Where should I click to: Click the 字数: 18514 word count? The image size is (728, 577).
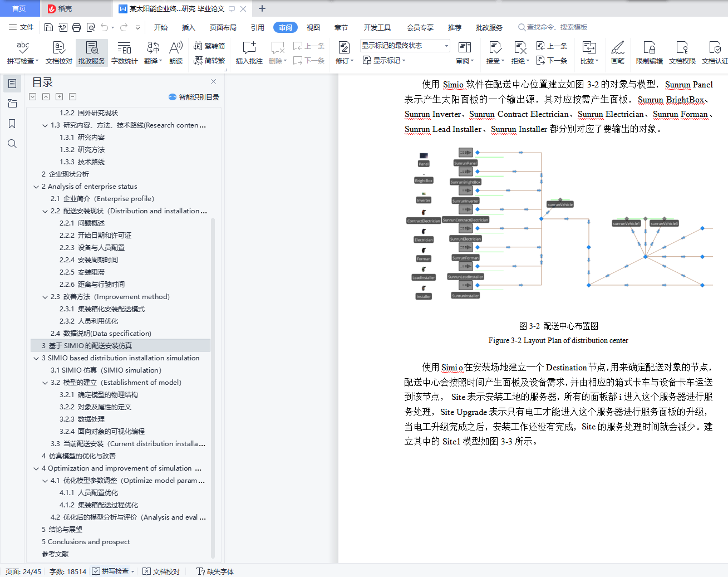point(68,571)
